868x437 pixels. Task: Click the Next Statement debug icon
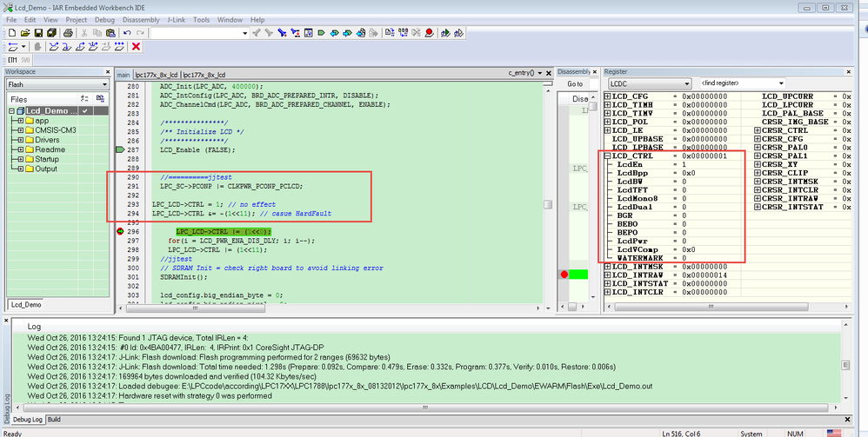(93, 46)
